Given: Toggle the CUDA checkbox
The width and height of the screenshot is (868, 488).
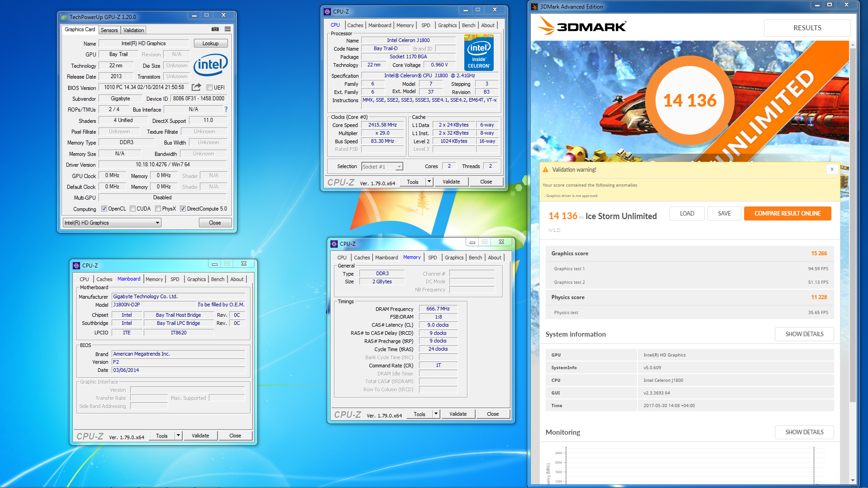Looking at the screenshot, I should [133, 209].
